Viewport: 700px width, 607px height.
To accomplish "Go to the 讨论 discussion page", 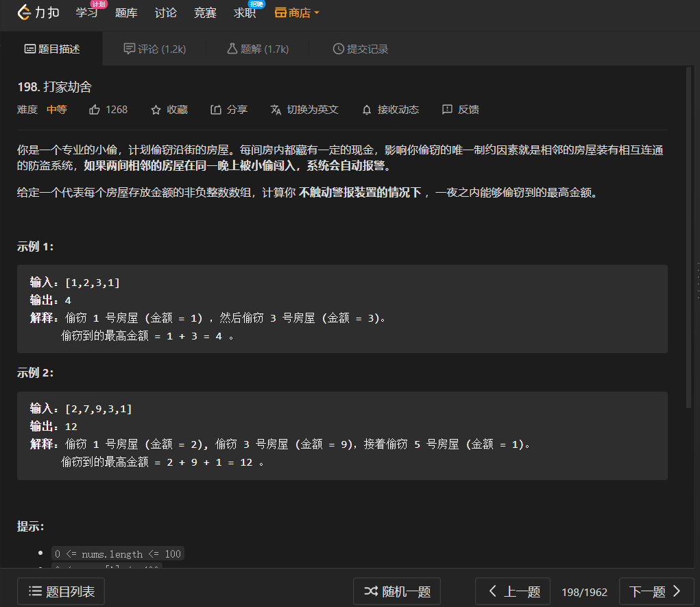I will click(x=166, y=13).
